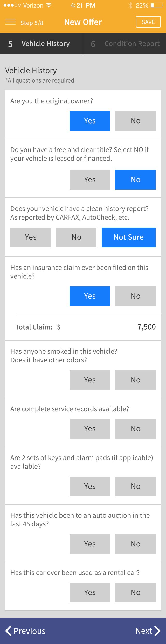The image size is (166, 644).
Task: Click the SAVE button
Action: (x=148, y=22)
